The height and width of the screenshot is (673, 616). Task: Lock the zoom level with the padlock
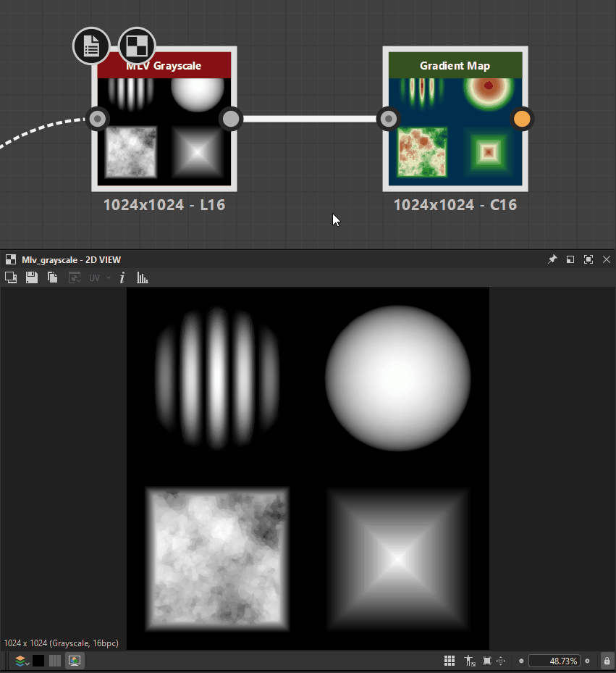point(606,660)
